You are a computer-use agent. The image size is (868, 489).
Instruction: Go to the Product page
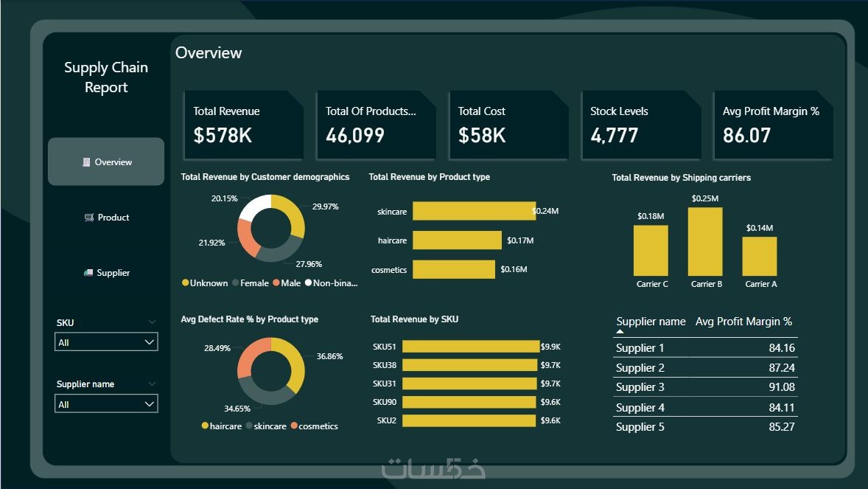106,218
